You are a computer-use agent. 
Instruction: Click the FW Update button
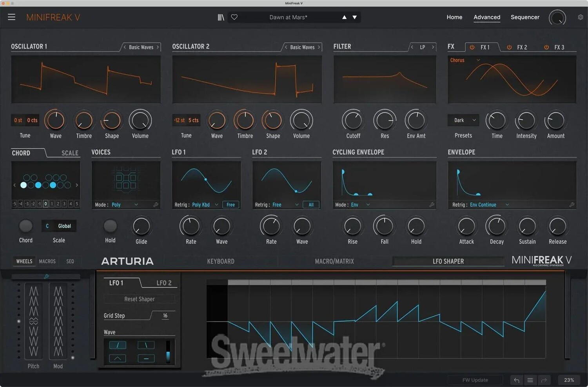pyautogui.click(x=475, y=380)
